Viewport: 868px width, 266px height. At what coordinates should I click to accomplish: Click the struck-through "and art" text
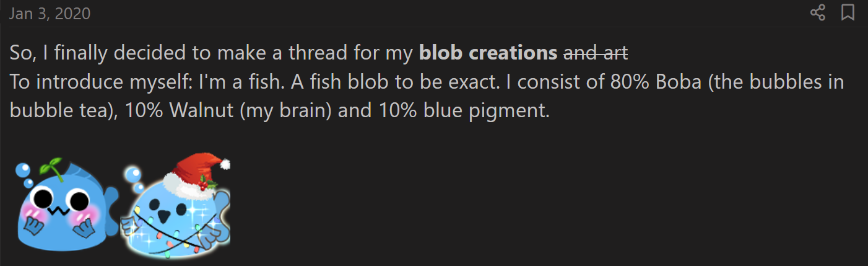595,53
